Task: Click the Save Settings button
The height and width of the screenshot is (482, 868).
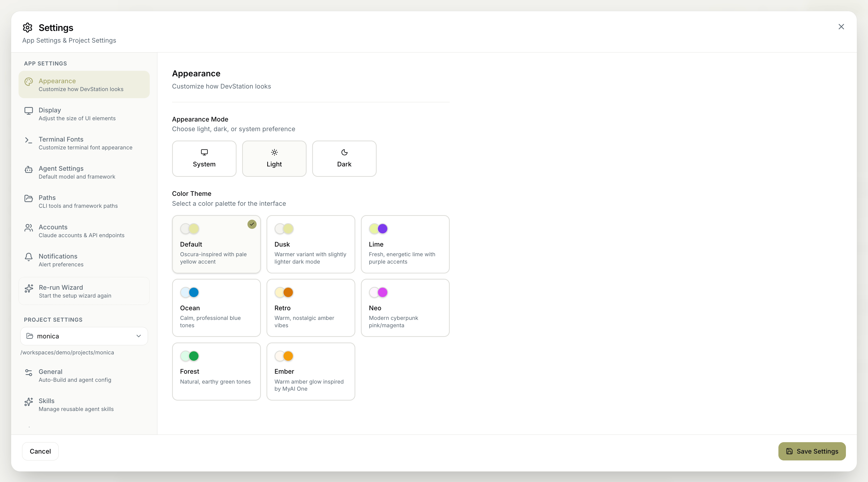Action: click(812, 451)
